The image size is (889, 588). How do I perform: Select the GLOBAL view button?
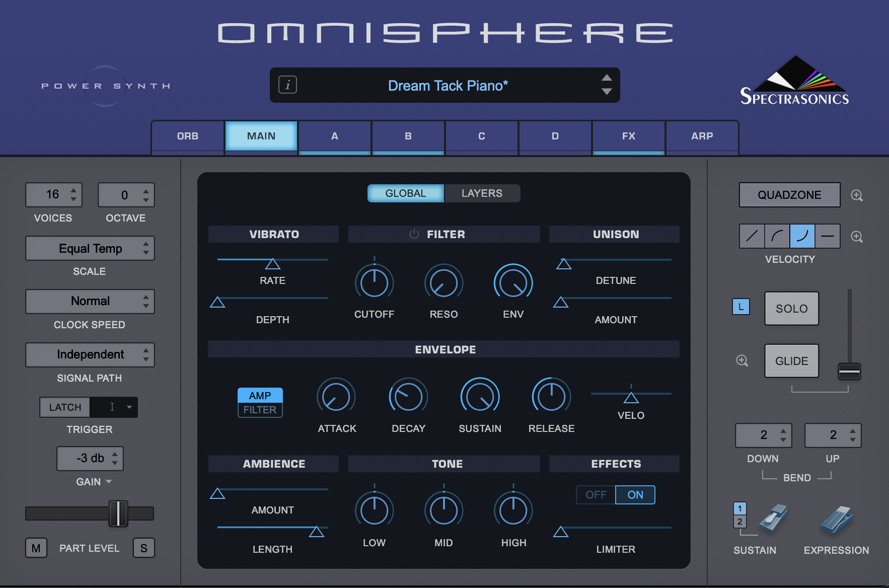coord(406,193)
